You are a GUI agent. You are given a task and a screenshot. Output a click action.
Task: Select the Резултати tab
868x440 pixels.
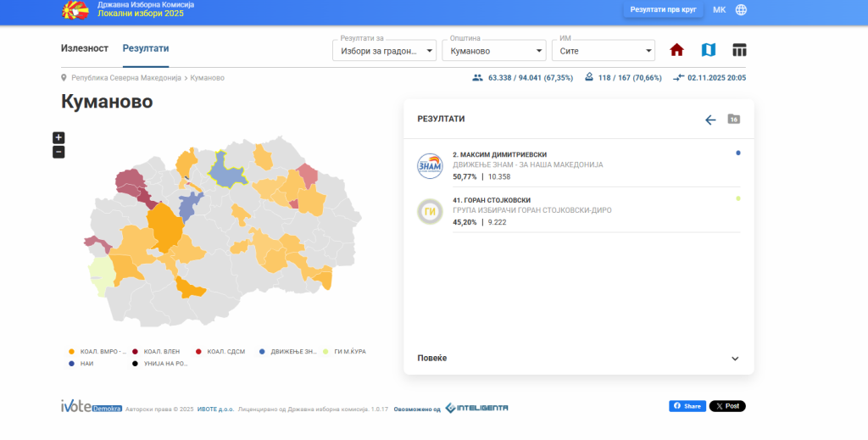coord(146,48)
